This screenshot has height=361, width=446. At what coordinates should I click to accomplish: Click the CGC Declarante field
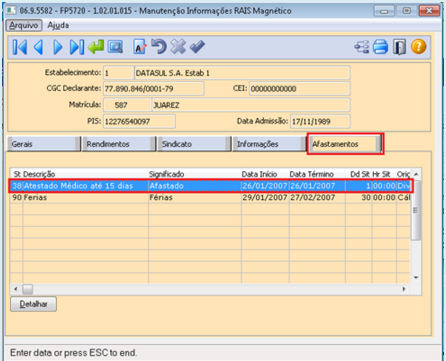pyautogui.click(x=154, y=89)
